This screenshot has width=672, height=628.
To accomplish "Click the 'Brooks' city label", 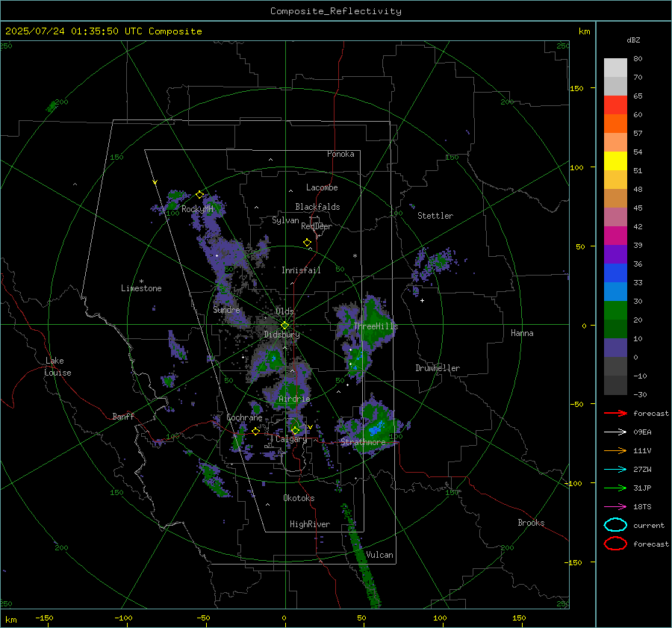I will point(531,523).
